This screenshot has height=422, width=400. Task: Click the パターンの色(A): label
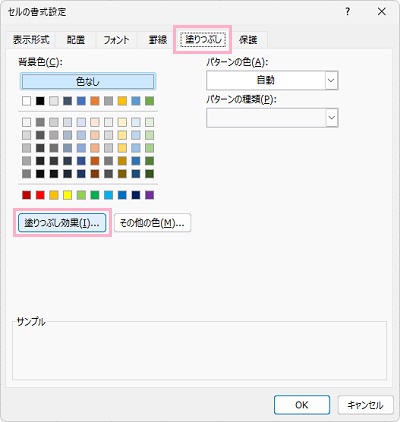(x=237, y=62)
